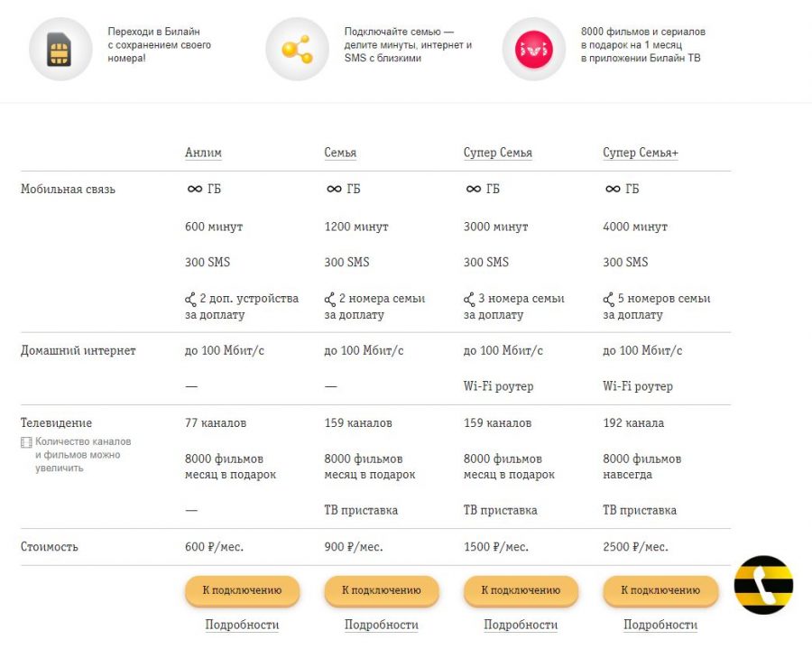The height and width of the screenshot is (649, 812).
Task: Open the Супер Семья+ tariff link
Action: [641, 153]
